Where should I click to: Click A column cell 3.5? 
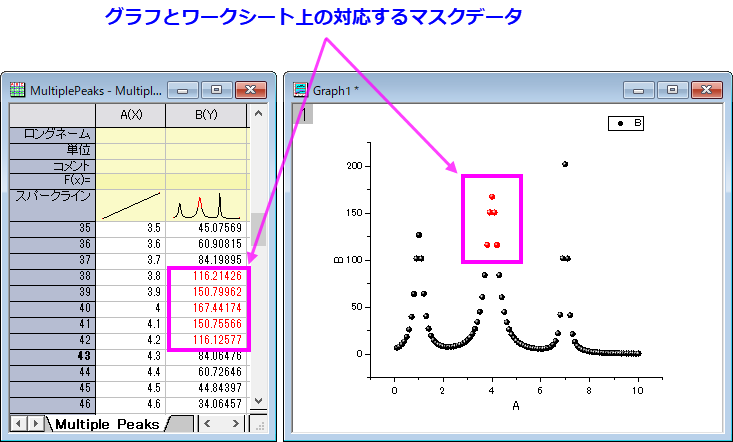[x=131, y=228]
